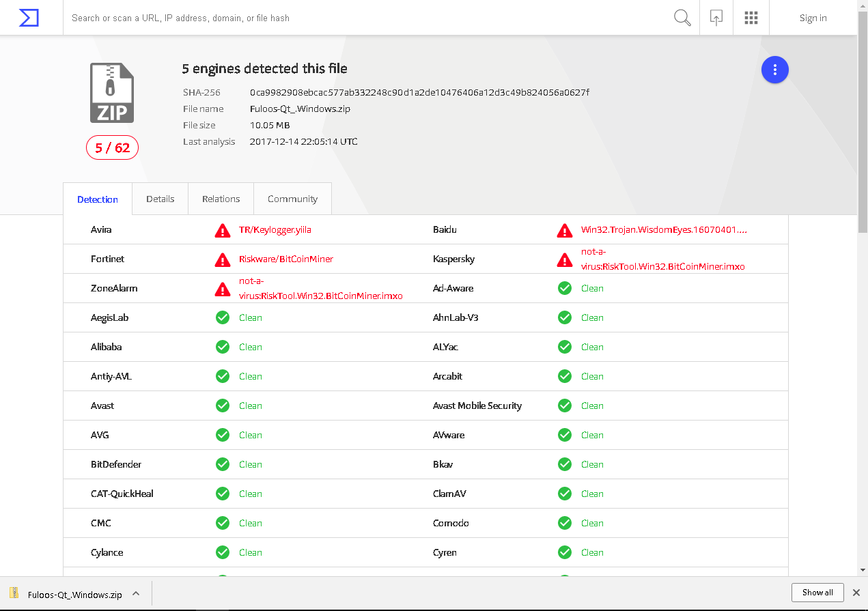This screenshot has height=611, width=868.
Task: Click the ALYac green check icon
Action: (x=565, y=347)
